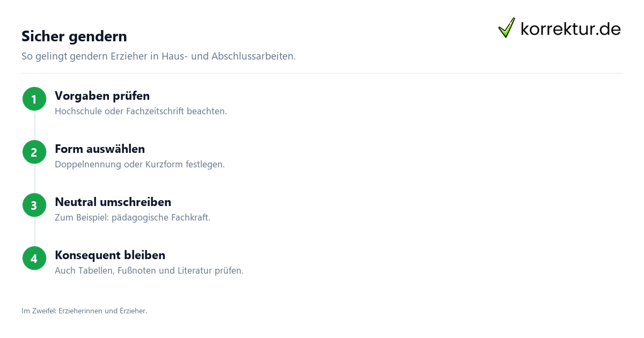Select the step 3 number badge
The image size is (644, 338).
[34, 205]
